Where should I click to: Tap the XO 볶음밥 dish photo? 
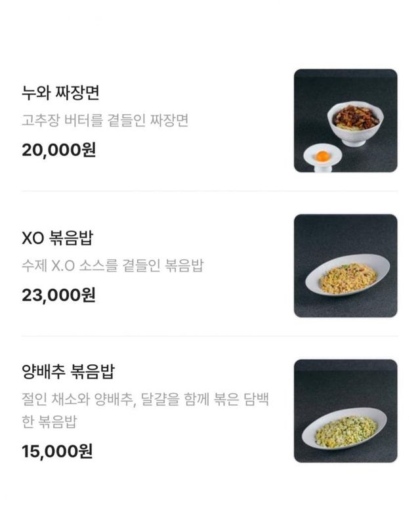345,265
